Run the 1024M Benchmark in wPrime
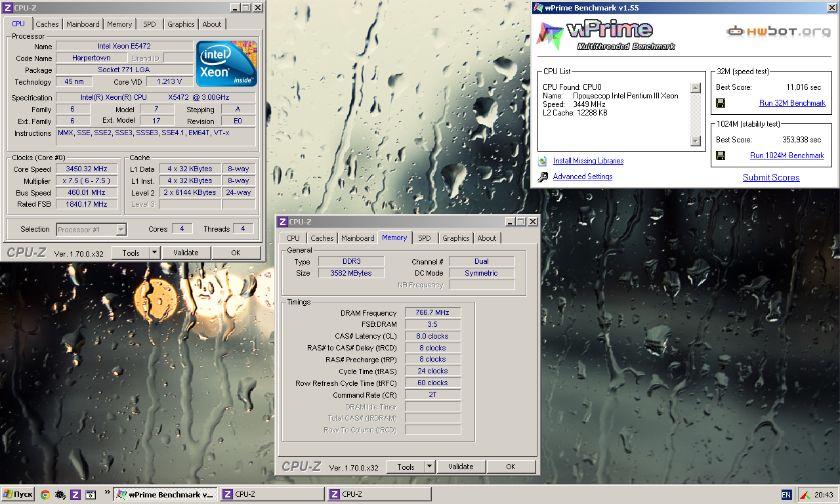Screen dimensions: 840x504 tap(787, 156)
